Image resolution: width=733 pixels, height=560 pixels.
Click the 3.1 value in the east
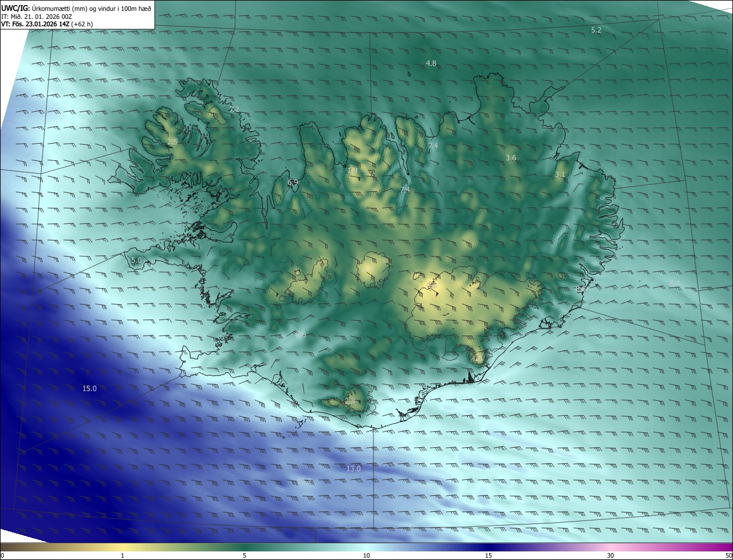[560, 175]
